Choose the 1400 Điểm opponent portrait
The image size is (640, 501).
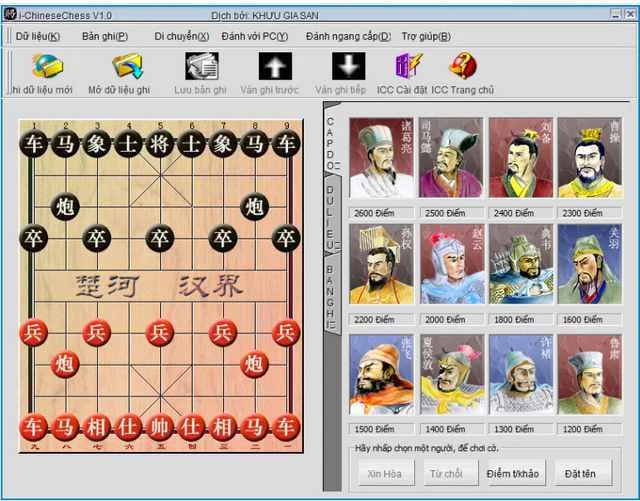pyautogui.click(x=452, y=375)
